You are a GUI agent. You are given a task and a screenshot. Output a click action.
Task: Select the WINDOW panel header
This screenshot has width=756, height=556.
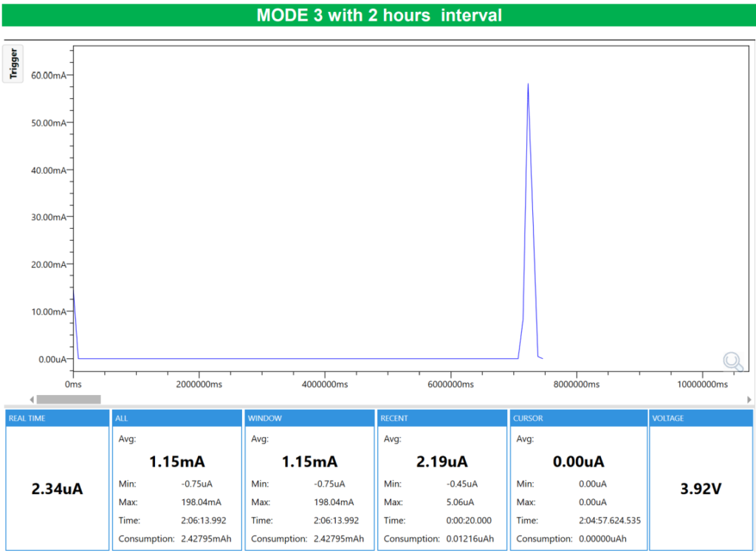pos(309,419)
